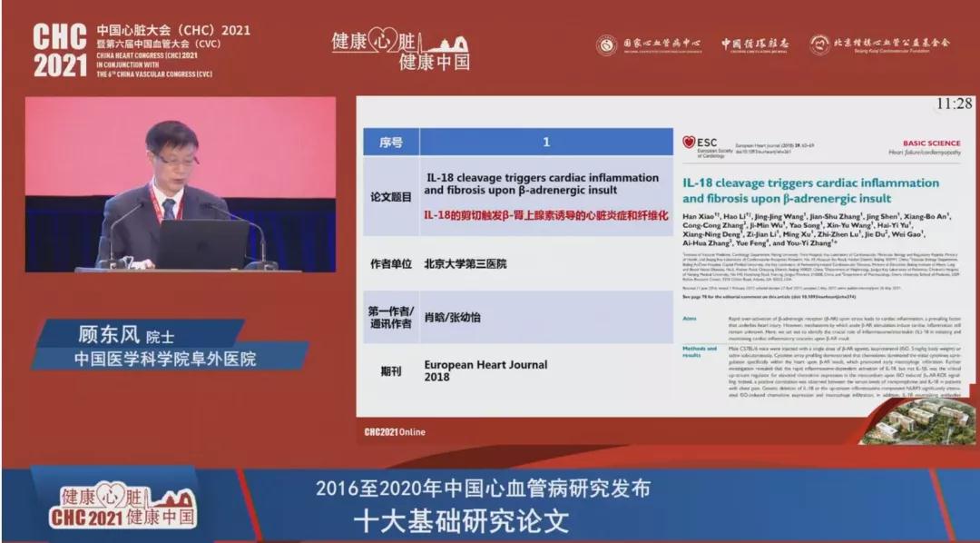Click the hospital building image on slide
980x543 pixels.
[x=916, y=420]
